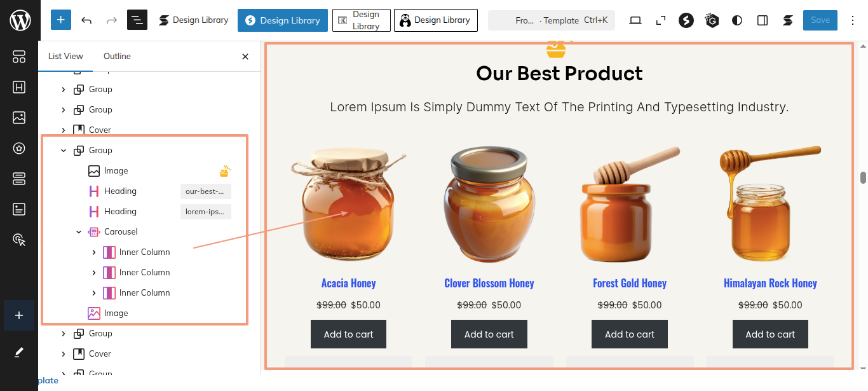This screenshot has height=391, width=868.
Task: Click the WordPress logo icon
Action: [20, 20]
